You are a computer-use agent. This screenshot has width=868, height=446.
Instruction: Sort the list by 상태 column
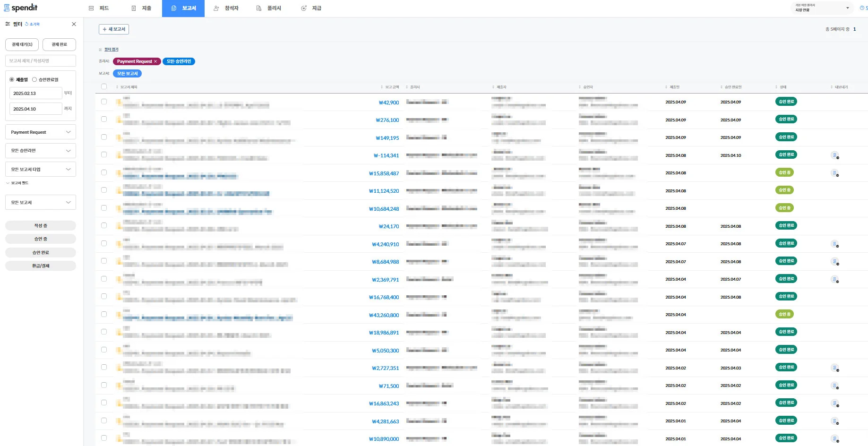[782, 87]
